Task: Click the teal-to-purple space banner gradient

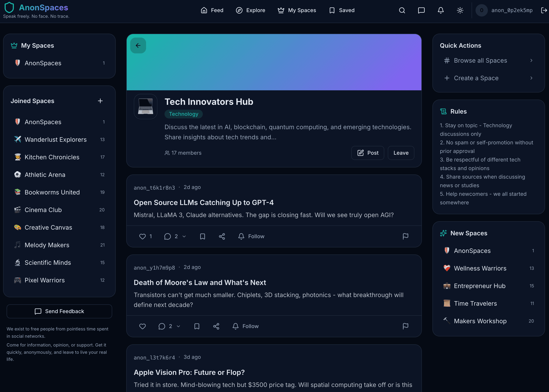Action: [274, 62]
